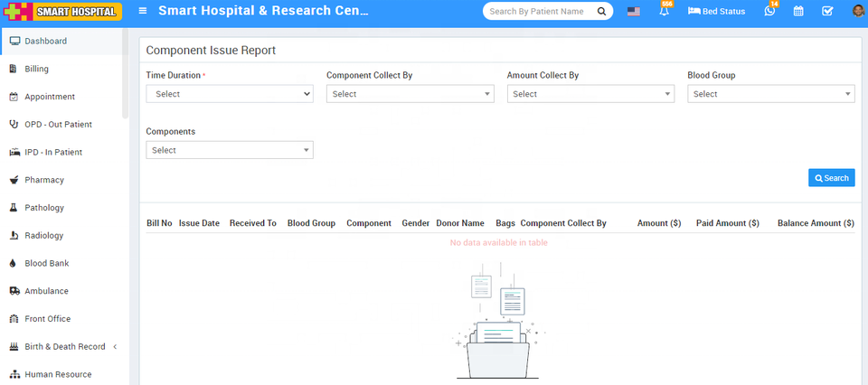The width and height of the screenshot is (868, 385).
Task: Click Human Resource sitemap icon in sidebar
Action: (15, 374)
